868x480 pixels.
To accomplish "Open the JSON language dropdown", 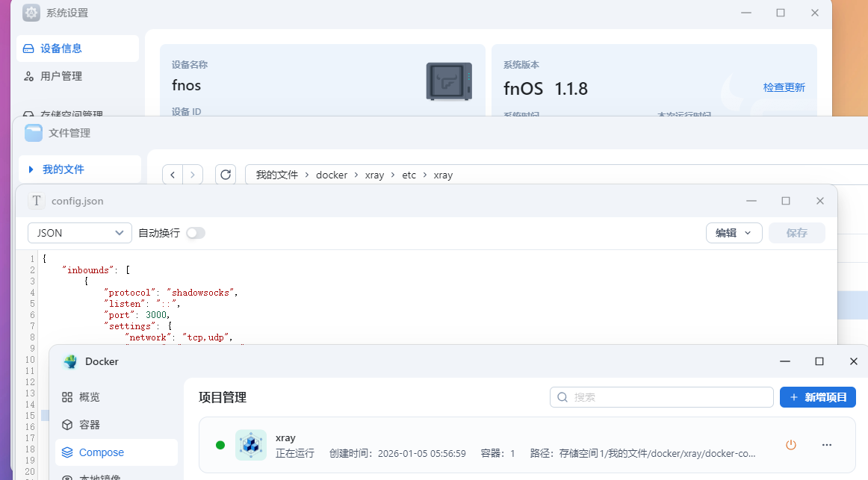I will coord(80,233).
